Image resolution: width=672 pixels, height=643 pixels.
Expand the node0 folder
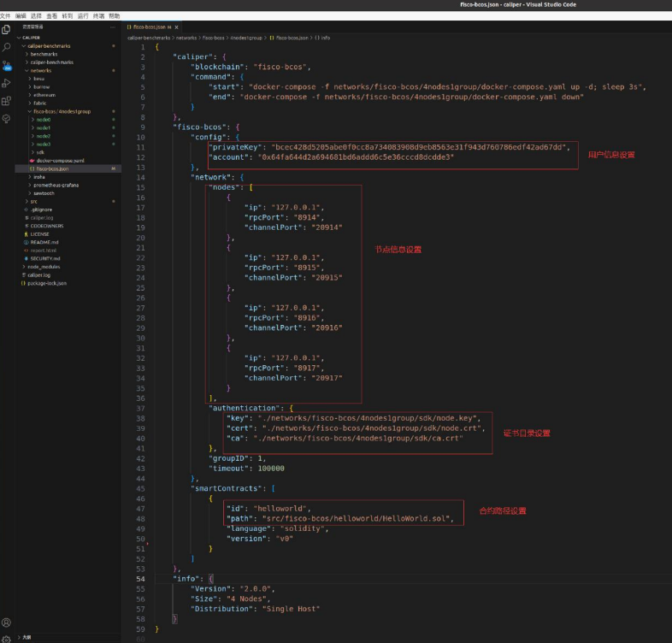click(x=32, y=120)
